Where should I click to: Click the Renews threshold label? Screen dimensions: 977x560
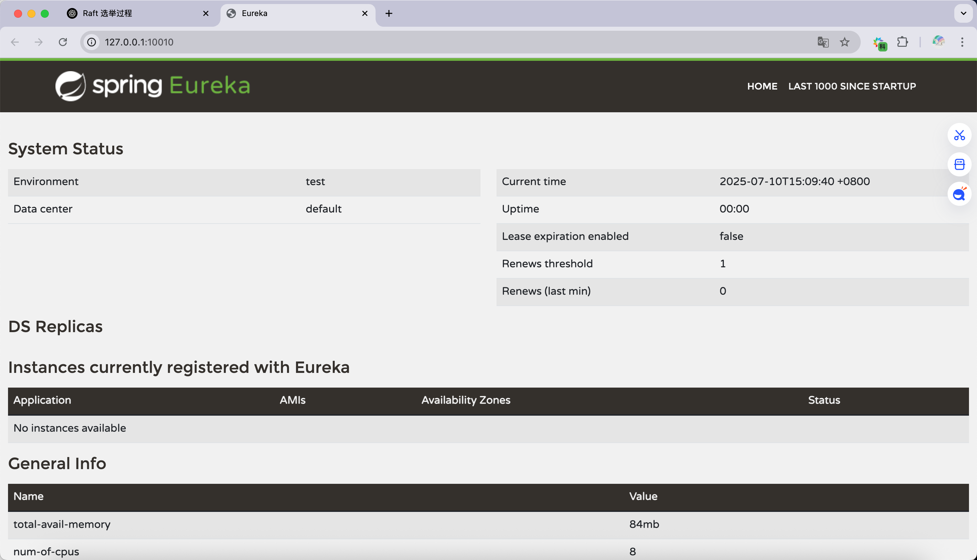(x=547, y=264)
